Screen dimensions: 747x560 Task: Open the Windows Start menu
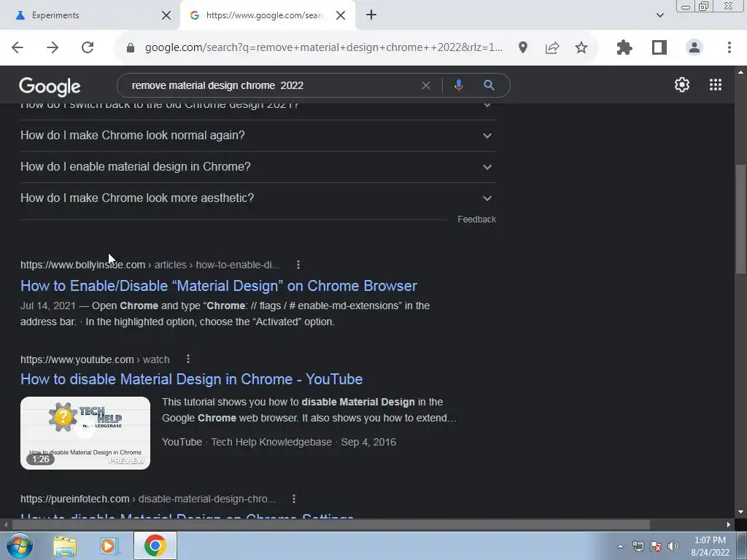click(19, 545)
